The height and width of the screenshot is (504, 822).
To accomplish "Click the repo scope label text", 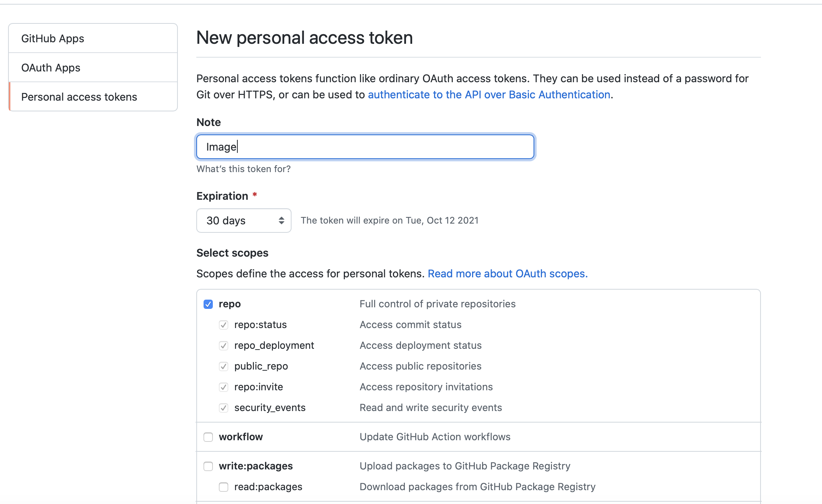I will 230,304.
